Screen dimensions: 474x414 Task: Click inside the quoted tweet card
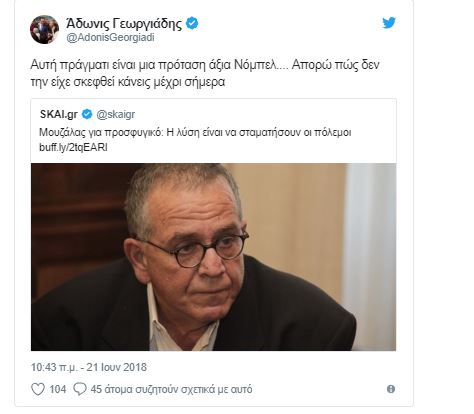coord(213,131)
